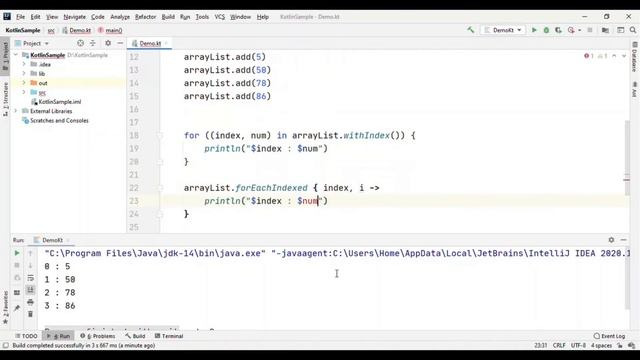Open Project panel gear settings

[108, 43]
